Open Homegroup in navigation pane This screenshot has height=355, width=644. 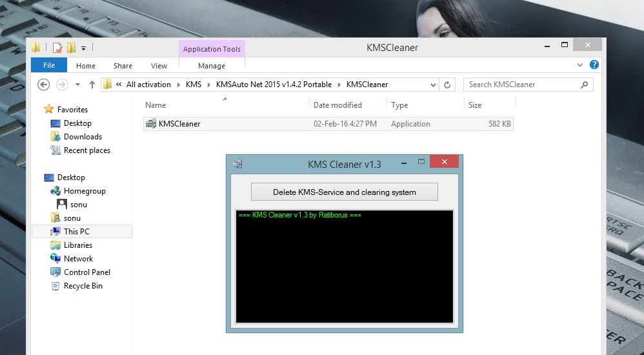click(85, 191)
